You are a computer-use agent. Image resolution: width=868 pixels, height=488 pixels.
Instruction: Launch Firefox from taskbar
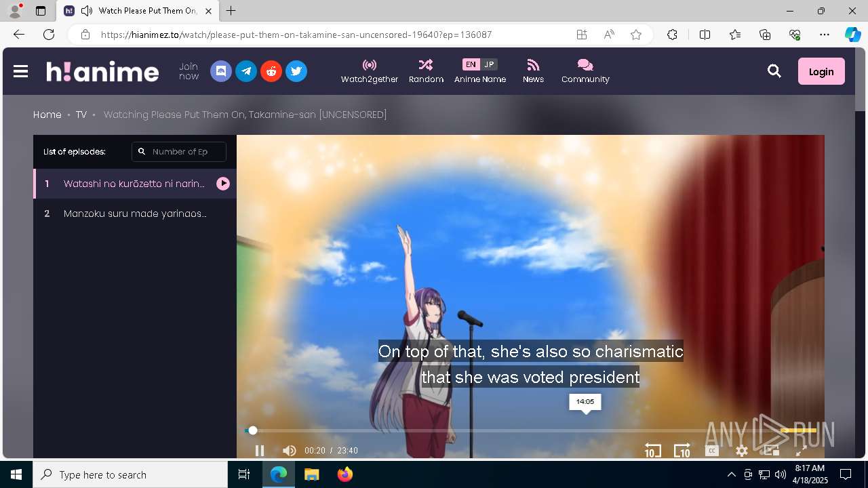[345, 474]
